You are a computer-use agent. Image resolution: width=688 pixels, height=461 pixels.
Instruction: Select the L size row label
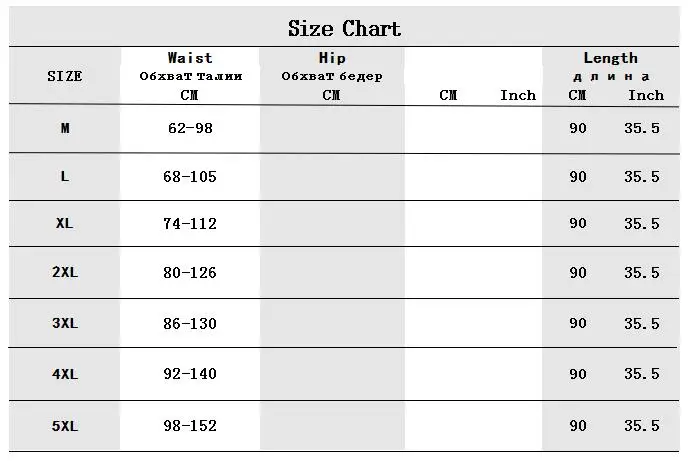(65, 176)
